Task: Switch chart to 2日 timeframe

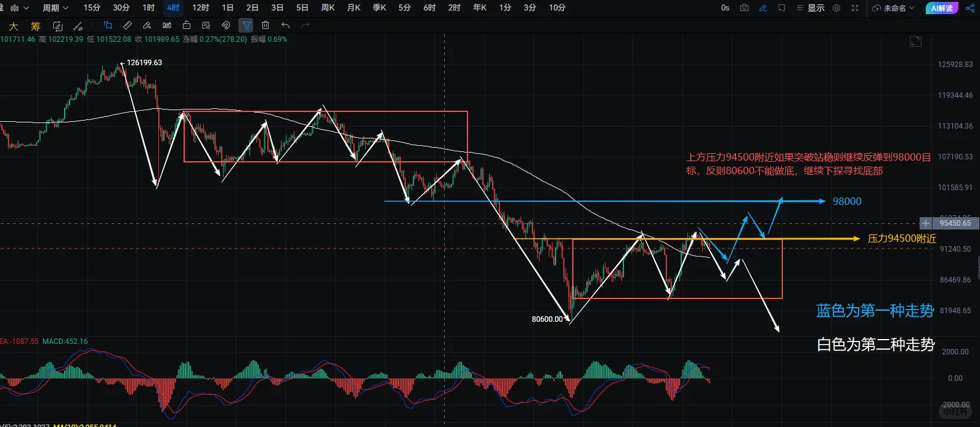Action: [253, 8]
